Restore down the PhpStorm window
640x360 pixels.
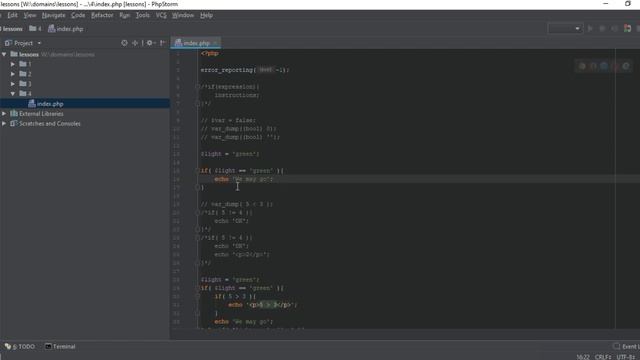[x=628, y=4]
